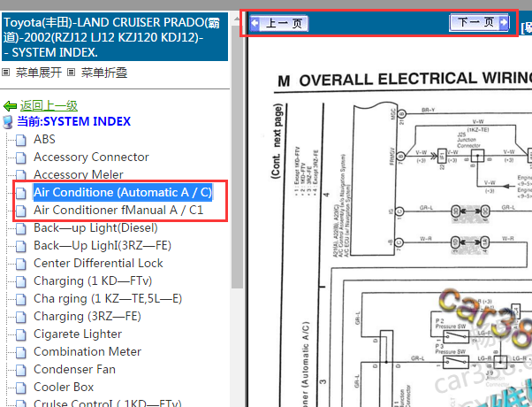Open Cha rging (1 KZ—TE,5L—E) entry
This screenshot has width=532, height=407.
click(x=108, y=298)
